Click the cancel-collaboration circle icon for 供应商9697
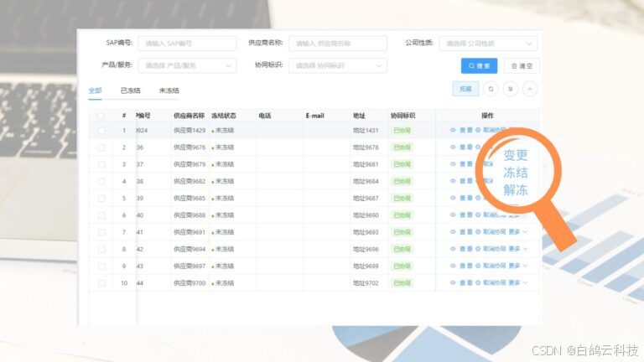 coord(478,266)
